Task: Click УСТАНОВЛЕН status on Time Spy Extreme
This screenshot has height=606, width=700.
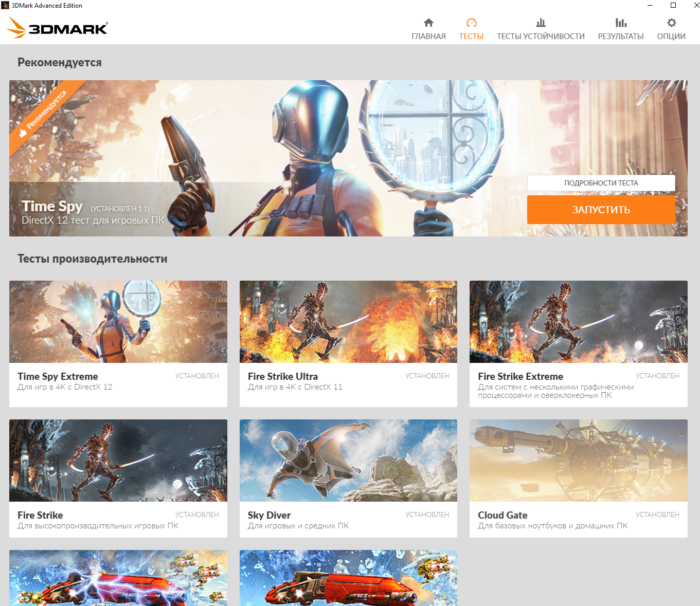Action: click(197, 376)
